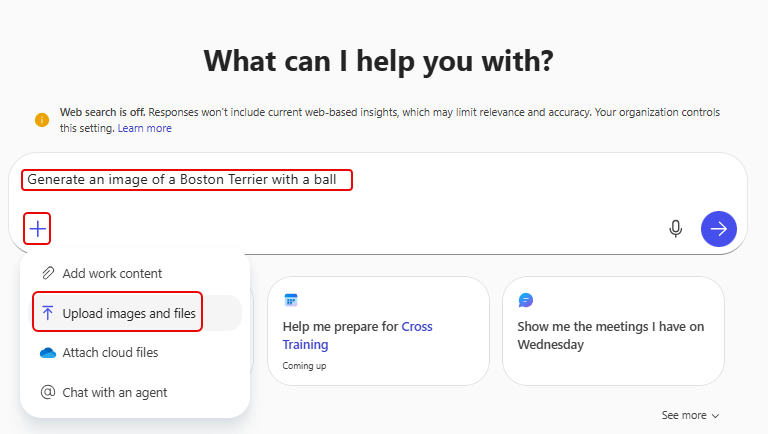Select Add work content from the menu
This screenshot has width=768, height=434.
[x=112, y=273]
